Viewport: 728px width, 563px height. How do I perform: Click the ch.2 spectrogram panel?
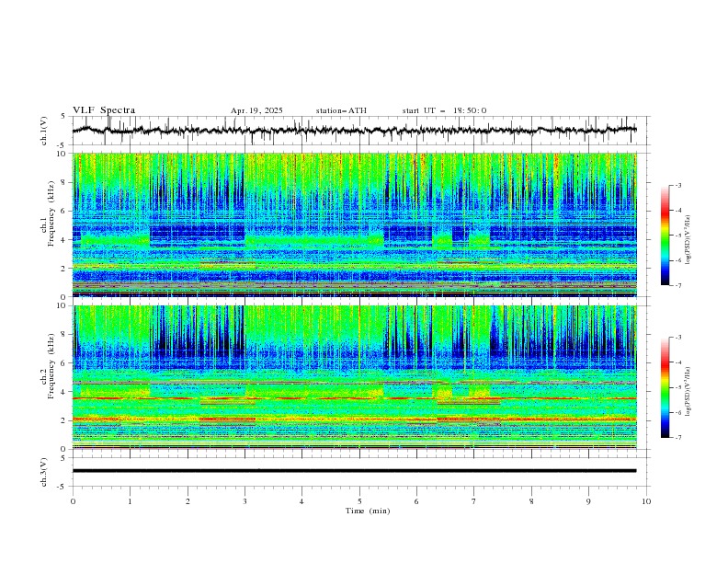354,377
